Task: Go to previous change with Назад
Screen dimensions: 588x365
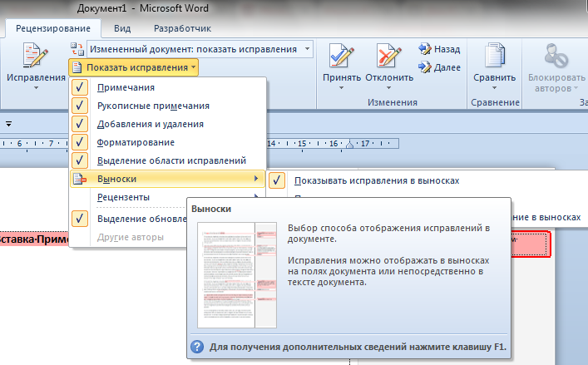Action: 439,49
